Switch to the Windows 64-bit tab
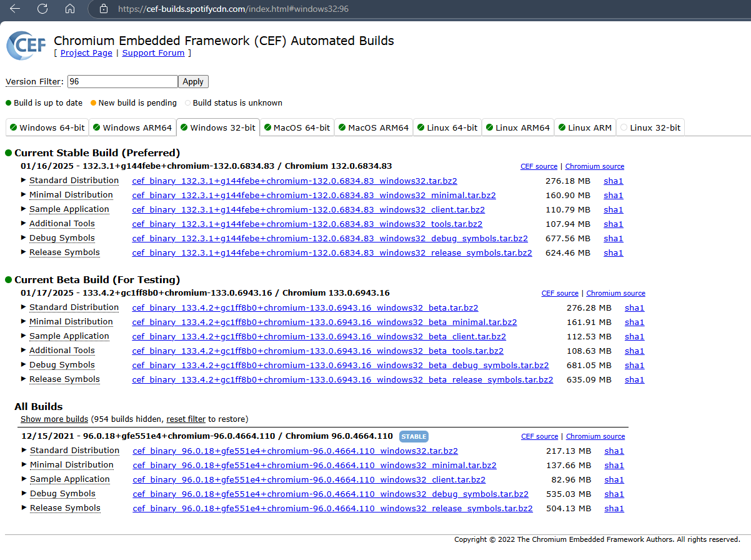The image size is (751, 560). coord(47,127)
